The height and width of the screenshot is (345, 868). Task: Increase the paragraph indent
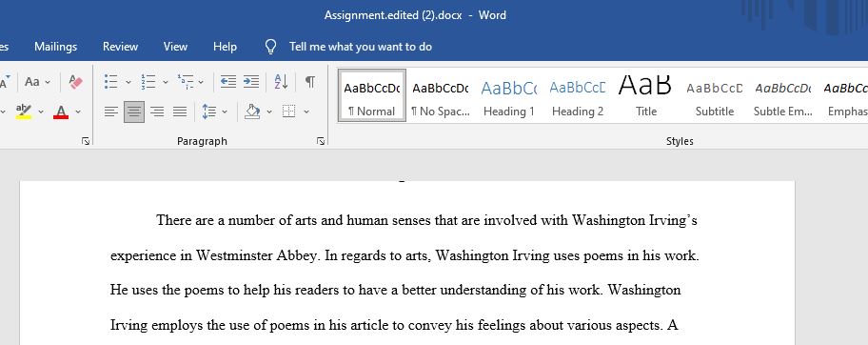coord(250,82)
